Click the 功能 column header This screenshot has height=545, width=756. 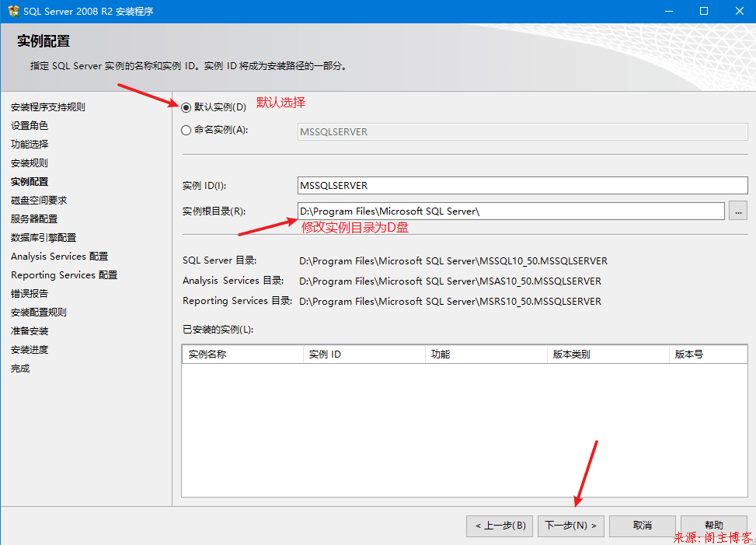(x=486, y=354)
